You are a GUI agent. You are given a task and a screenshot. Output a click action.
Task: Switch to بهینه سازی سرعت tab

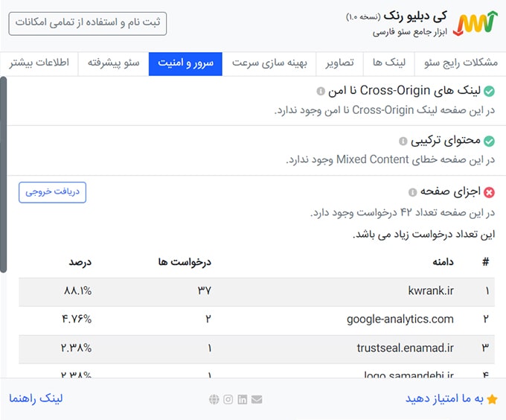click(x=269, y=63)
